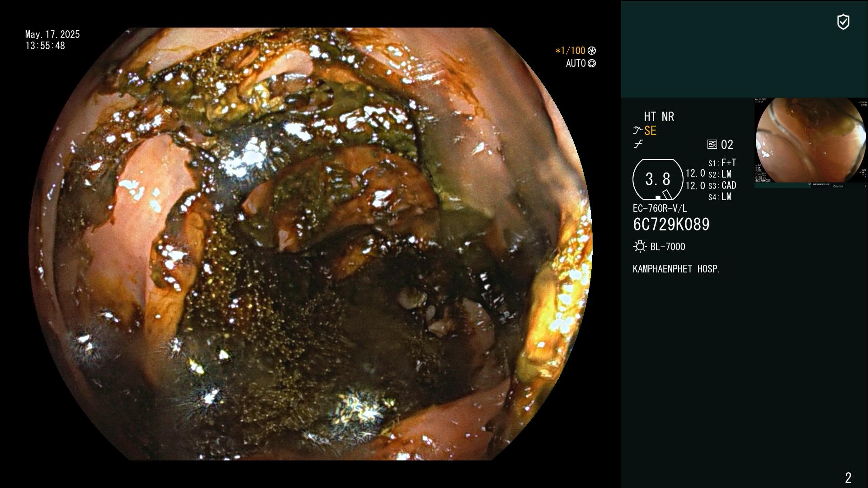
Task: Click the shield checkmark icon
Action: [843, 22]
